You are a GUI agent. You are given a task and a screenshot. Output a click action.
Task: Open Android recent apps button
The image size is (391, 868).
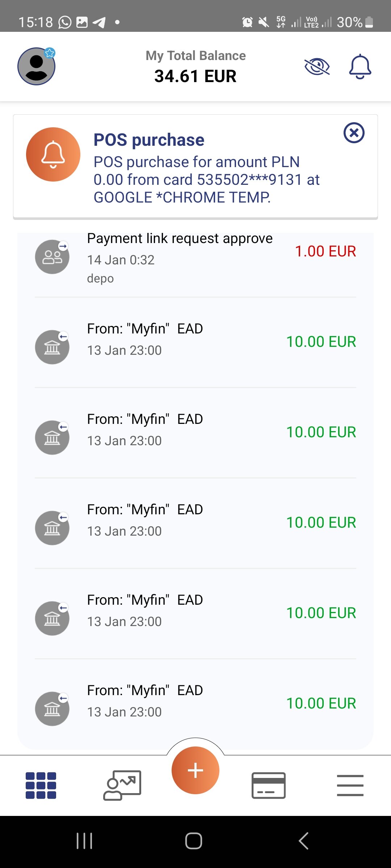(x=84, y=841)
